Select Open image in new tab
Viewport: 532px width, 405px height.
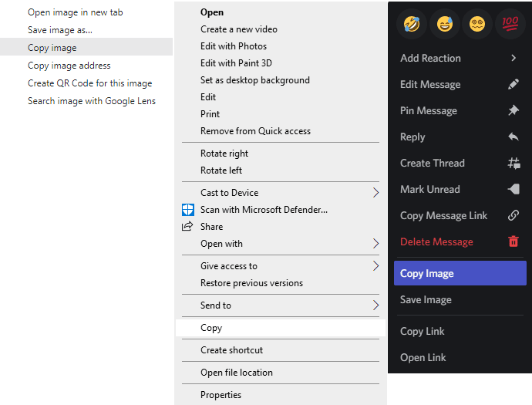[76, 12]
